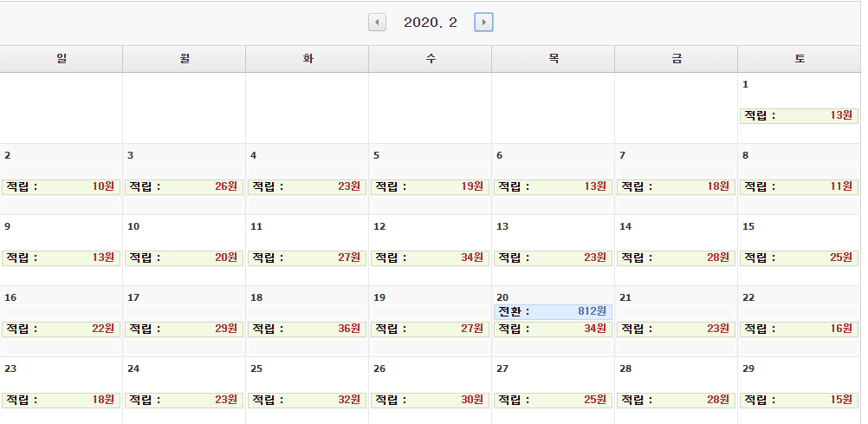Open the 적립 15원 entry on day 29

799,400
